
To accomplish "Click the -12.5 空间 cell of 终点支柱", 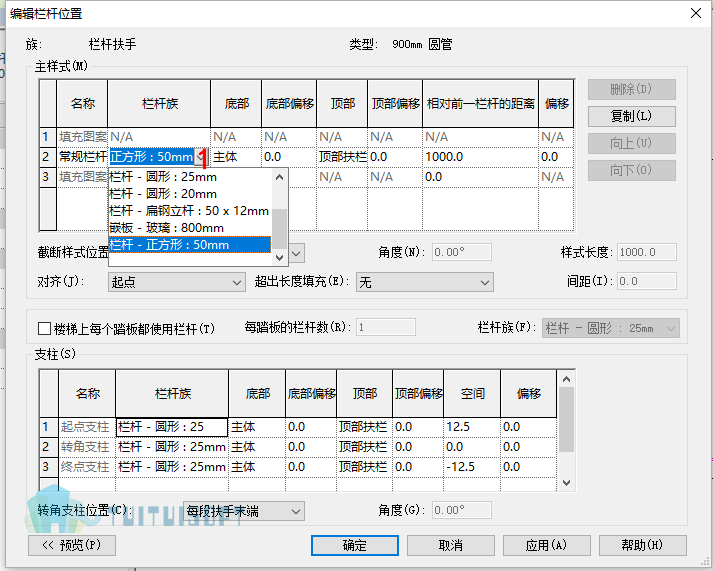I will tap(472, 467).
